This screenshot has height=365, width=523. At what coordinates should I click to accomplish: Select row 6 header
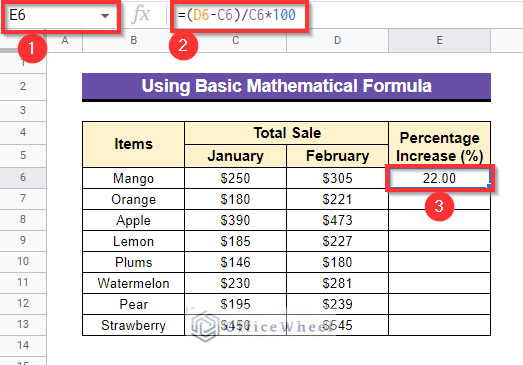tap(23, 177)
